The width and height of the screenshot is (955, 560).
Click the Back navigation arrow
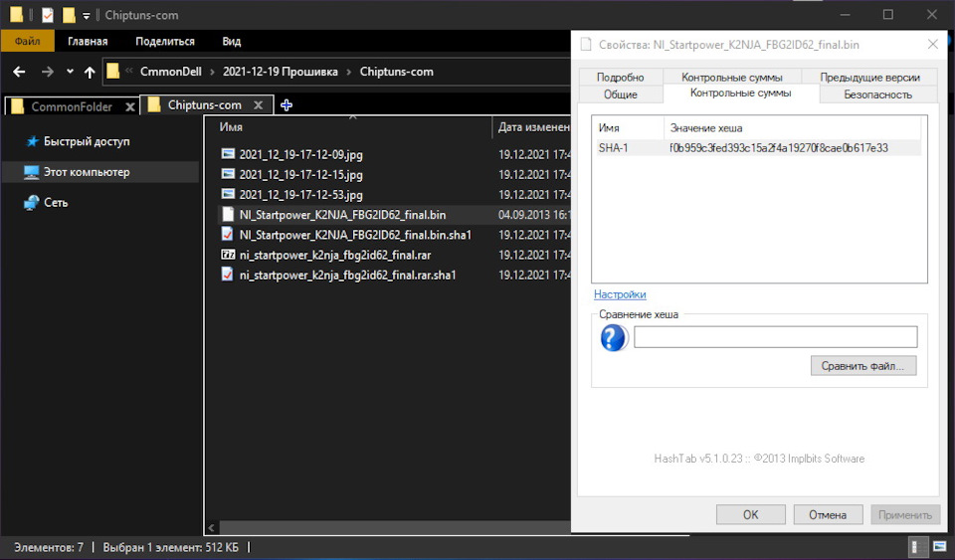[20, 72]
